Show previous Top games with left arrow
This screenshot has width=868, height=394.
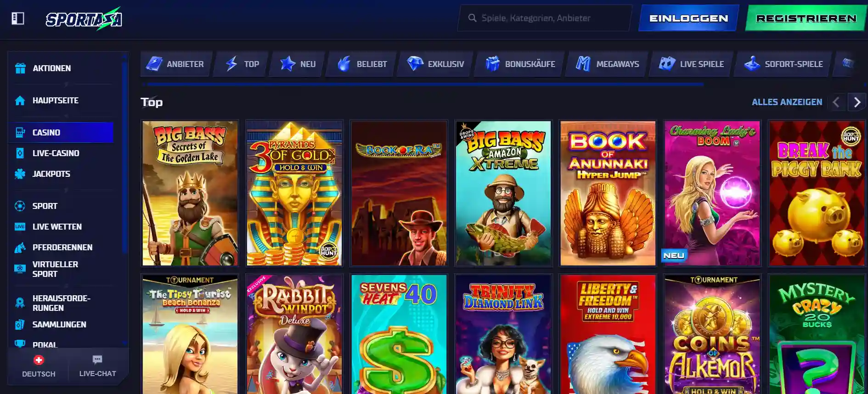[836, 102]
